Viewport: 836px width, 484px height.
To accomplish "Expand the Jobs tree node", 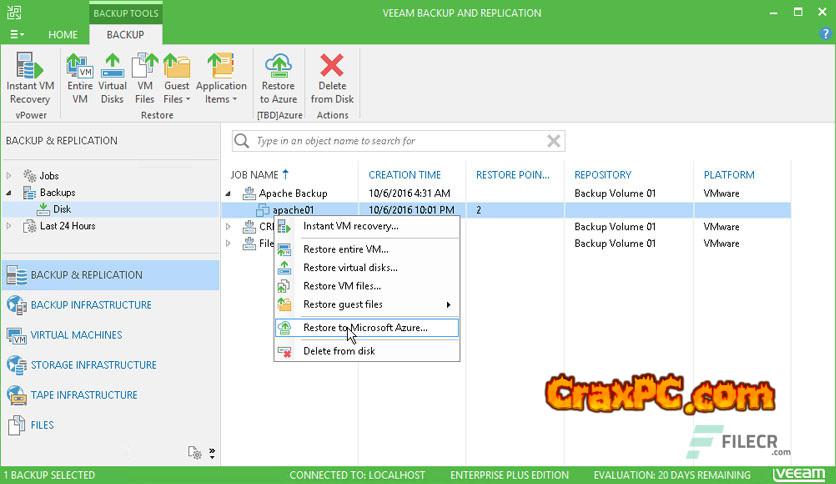I will (x=9, y=175).
